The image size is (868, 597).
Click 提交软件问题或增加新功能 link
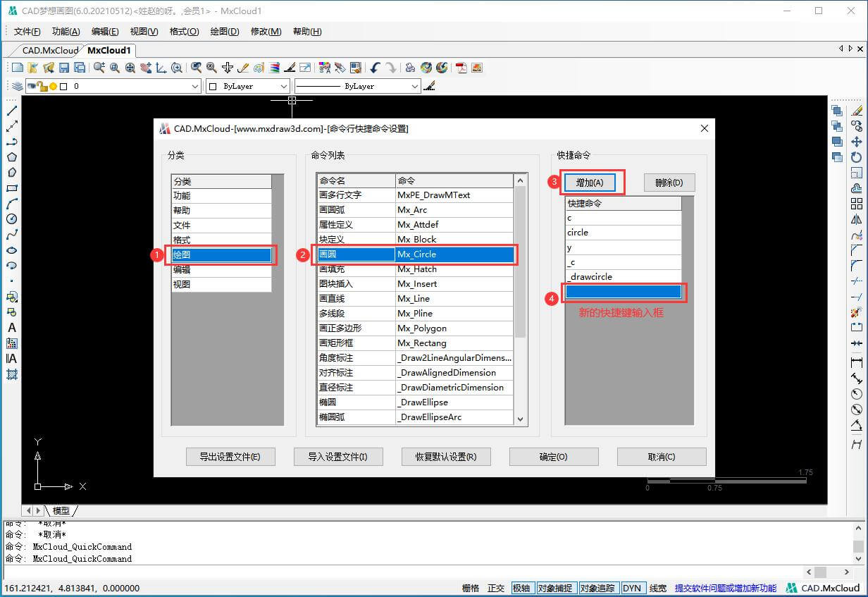point(726,588)
